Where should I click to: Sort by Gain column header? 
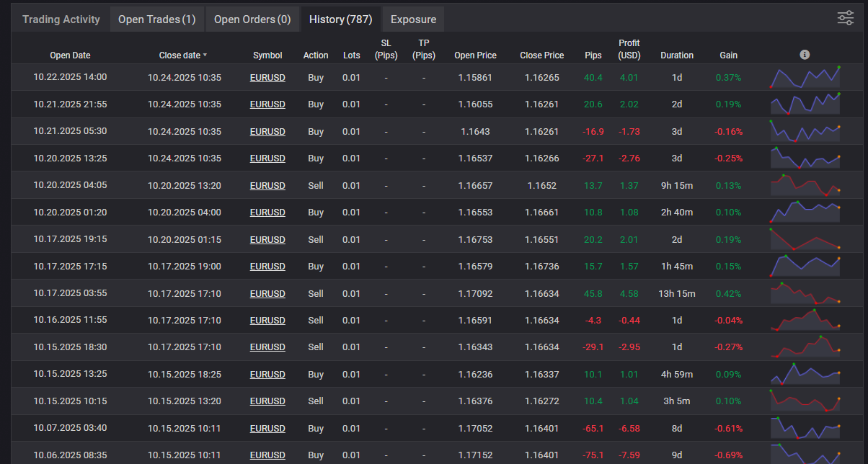[728, 55]
